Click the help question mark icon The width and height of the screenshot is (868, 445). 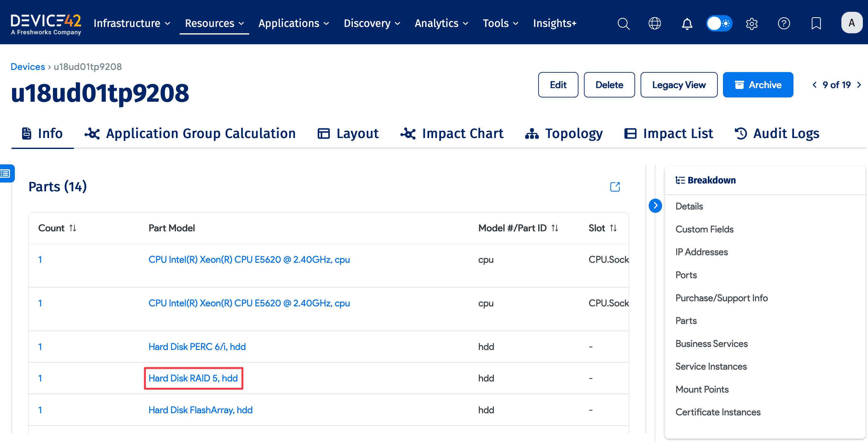click(784, 24)
